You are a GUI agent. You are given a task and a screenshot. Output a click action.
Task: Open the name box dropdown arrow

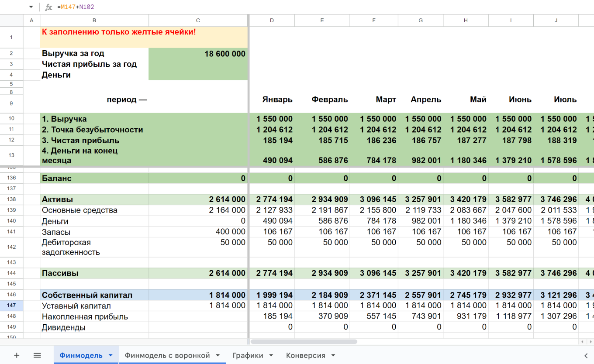tap(31, 7)
